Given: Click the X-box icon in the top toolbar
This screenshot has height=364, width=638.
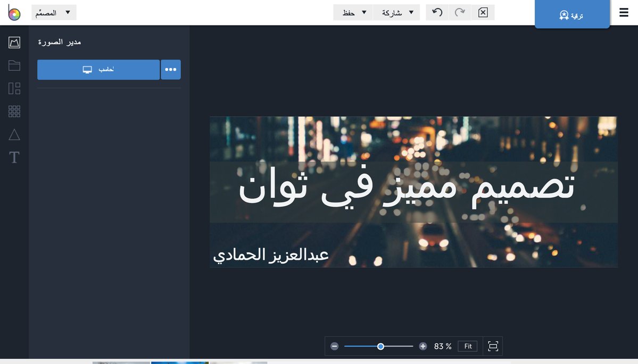Looking at the screenshot, I should 483,12.
